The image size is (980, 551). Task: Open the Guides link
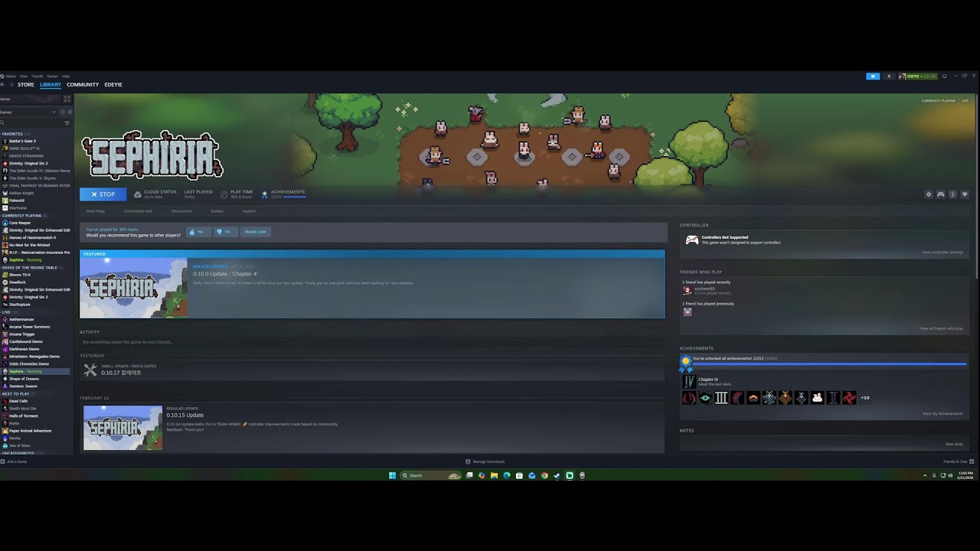point(217,211)
